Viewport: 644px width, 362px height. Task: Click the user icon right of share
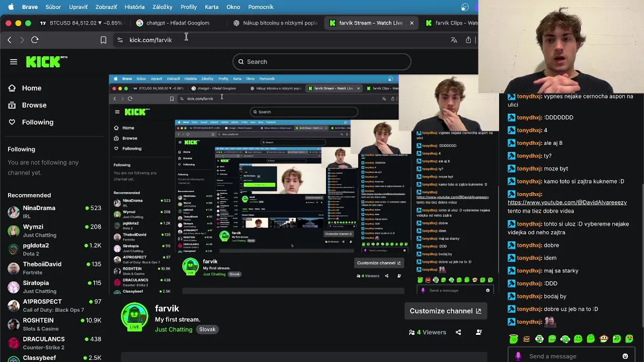[479, 332]
